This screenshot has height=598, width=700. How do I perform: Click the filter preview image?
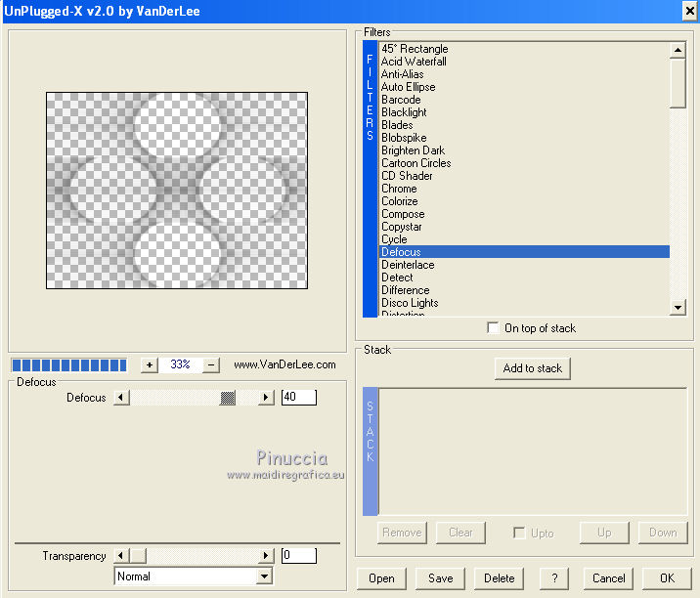coord(177,191)
